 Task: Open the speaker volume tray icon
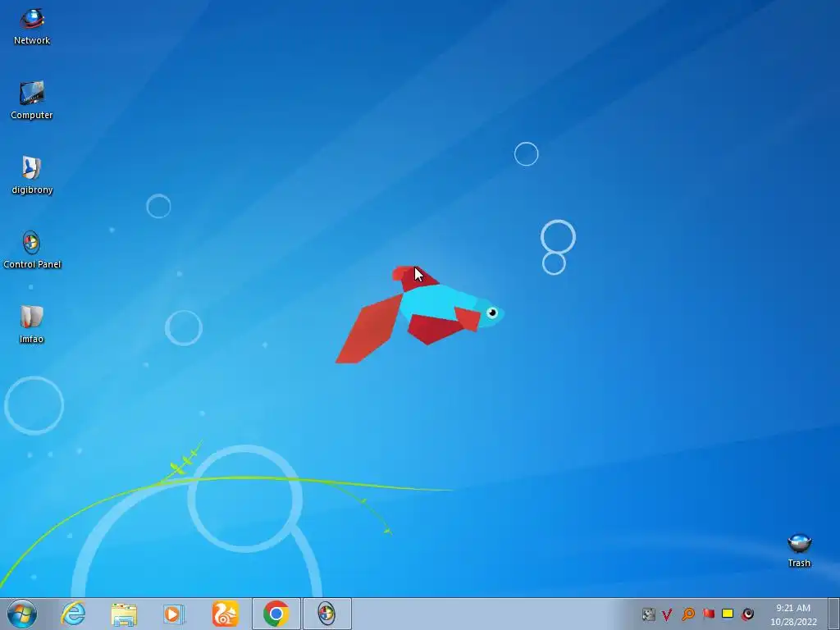[x=748, y=614]
